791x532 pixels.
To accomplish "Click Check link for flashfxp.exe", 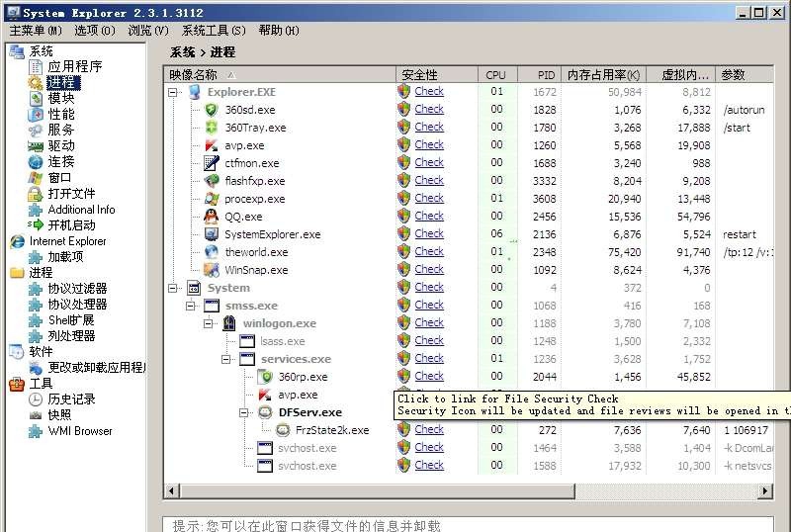I will [429, 180].
